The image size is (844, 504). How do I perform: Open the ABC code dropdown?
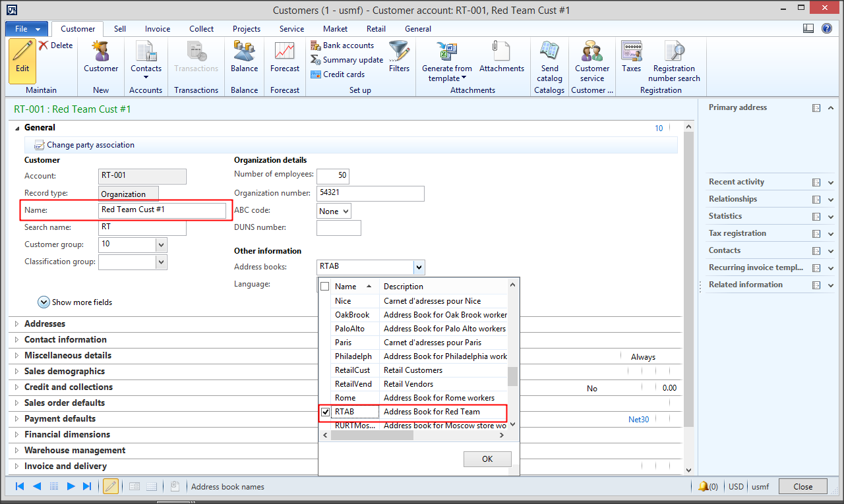pyautogui.click(x=344, y=211)
